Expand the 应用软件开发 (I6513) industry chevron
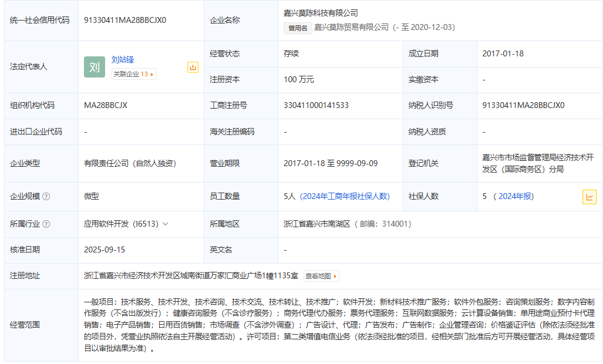 coord(165,224)
